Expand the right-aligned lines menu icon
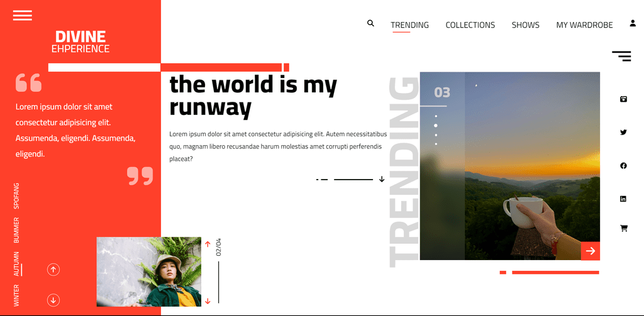The width and height of the screenshot is (644, 316). [x=621, y=57]
